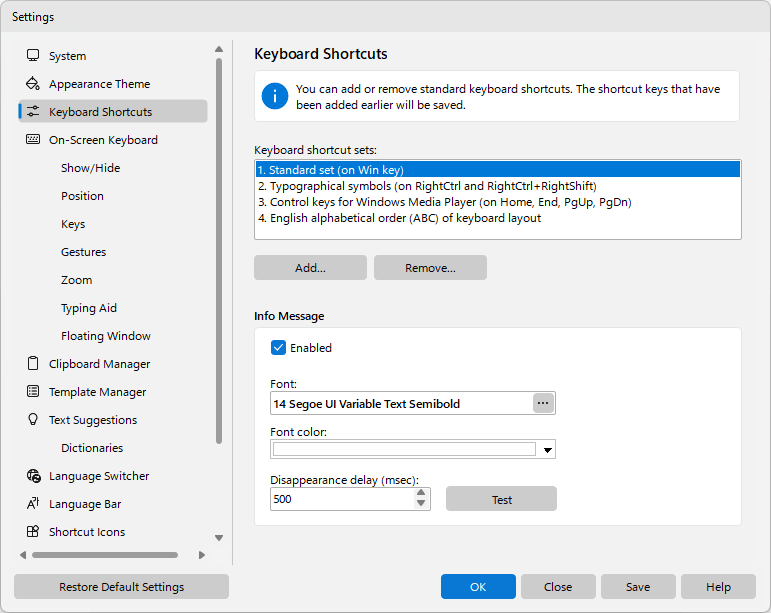Screen dimensions: 771x613
Task: Click the blue info circle icon
Action: 275,96
